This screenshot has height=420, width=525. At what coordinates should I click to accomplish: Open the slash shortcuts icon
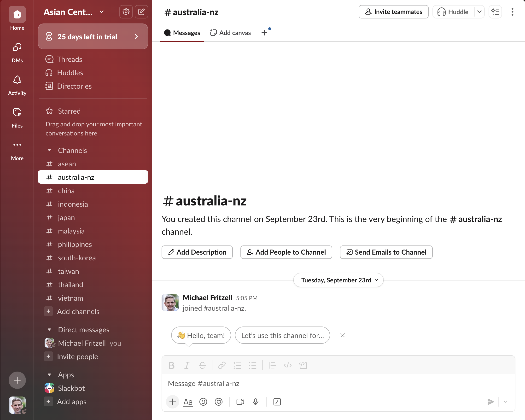pyautogui.click(x=277, y=402)
